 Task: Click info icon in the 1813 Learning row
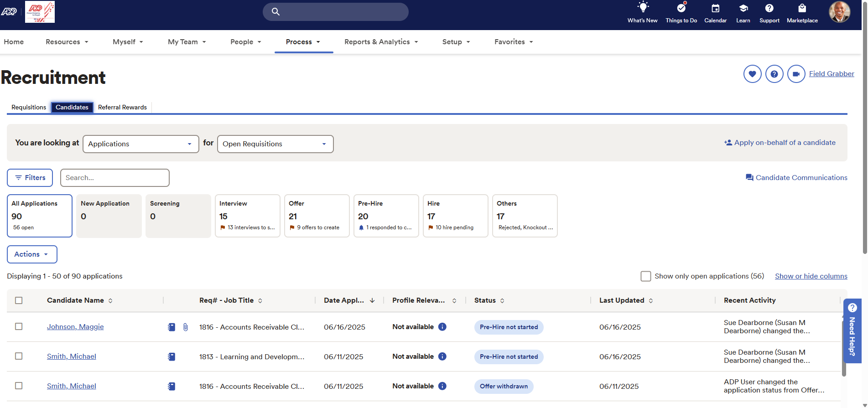442,356
